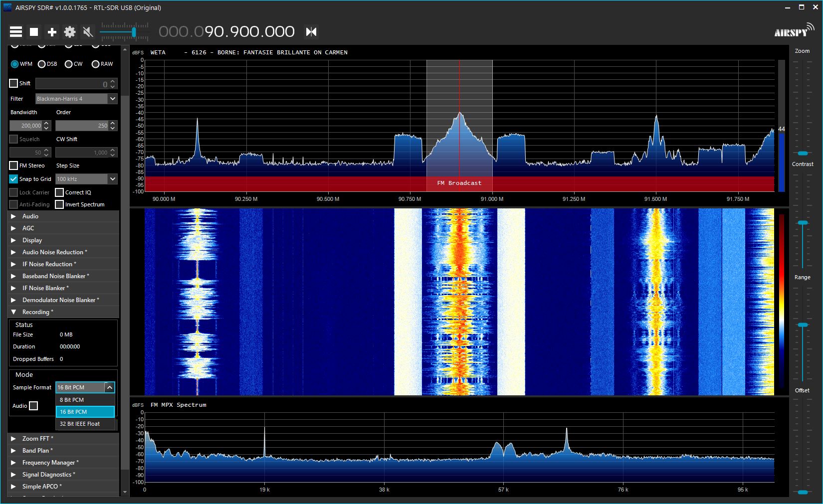Expand the IF Noise Blanker panel
The height and width of the screenshot is (504, 823).
click(x=63, y=288)
